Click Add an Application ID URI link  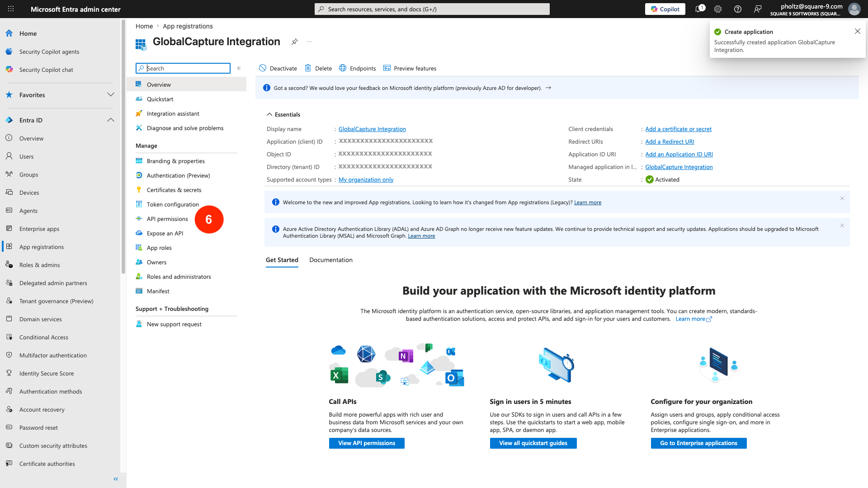(679, 154)
